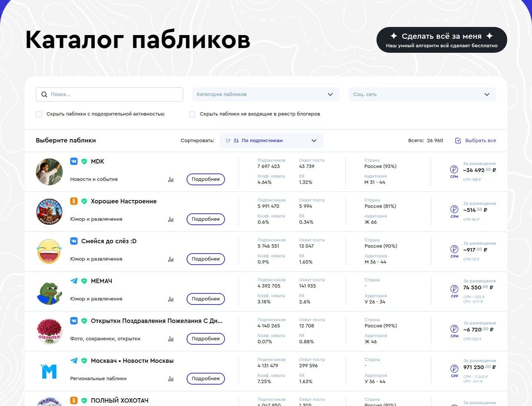This screenshot has height=406, width=532.
Task: Click blue M logo of Москвач
Action: (49, 371)
